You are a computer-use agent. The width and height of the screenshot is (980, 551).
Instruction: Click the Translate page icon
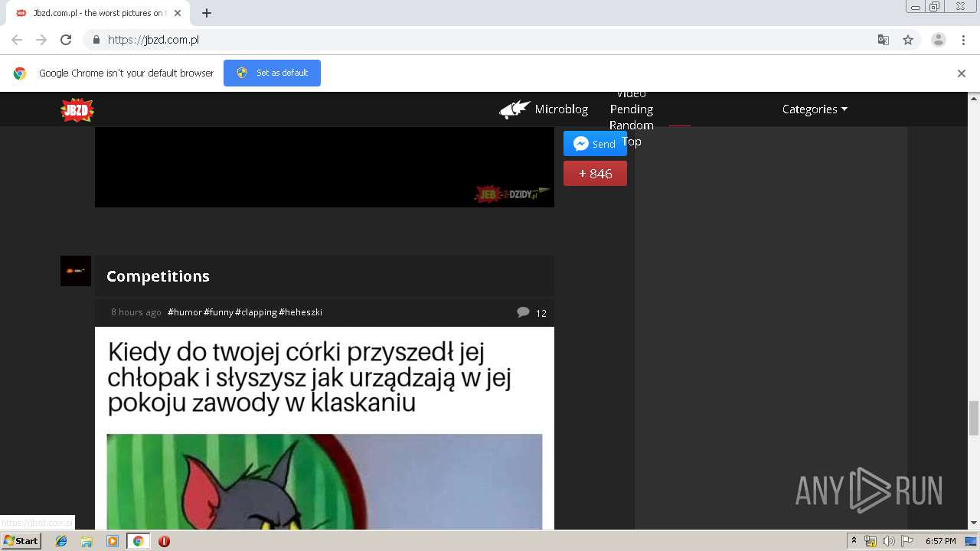[883, 40]
